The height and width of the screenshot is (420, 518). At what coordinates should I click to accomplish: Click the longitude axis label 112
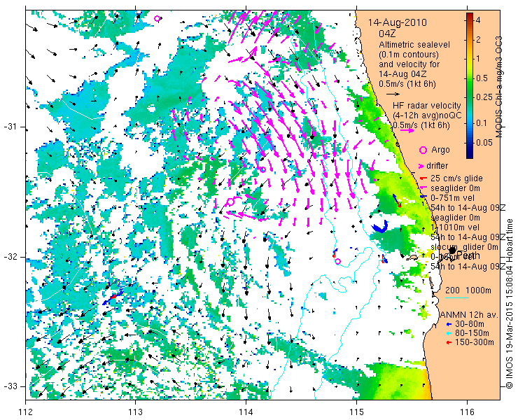(25, 412)
